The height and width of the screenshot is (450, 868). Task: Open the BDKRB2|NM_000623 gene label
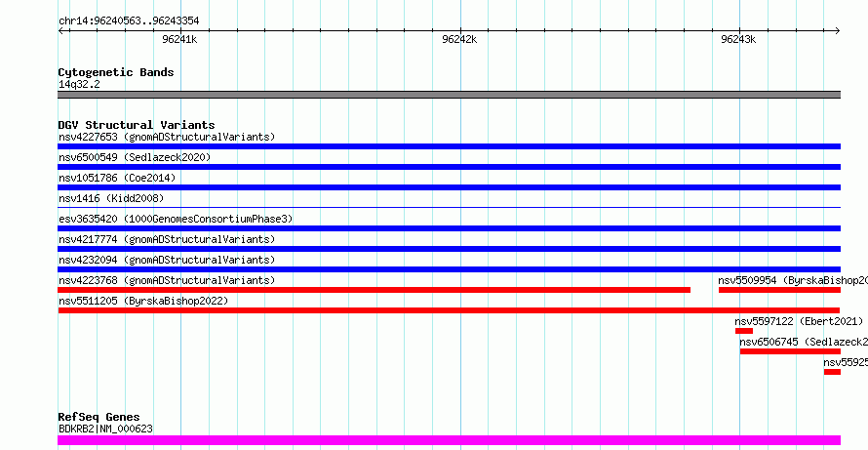click(x=105, y=429)
